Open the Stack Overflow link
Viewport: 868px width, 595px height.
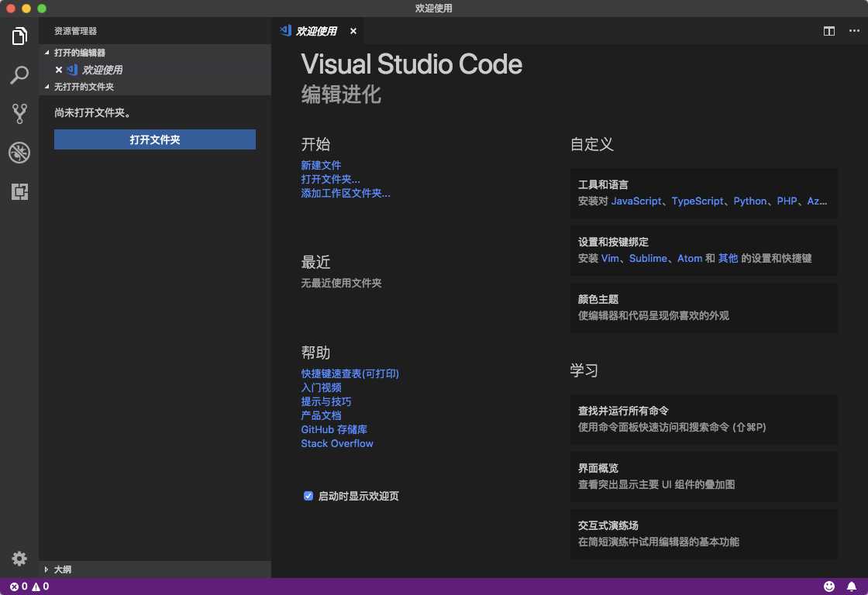coord(336,443)
